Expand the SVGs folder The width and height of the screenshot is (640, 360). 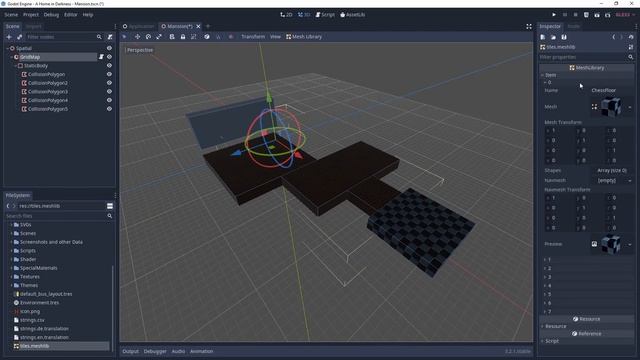(x=11, y=225)
